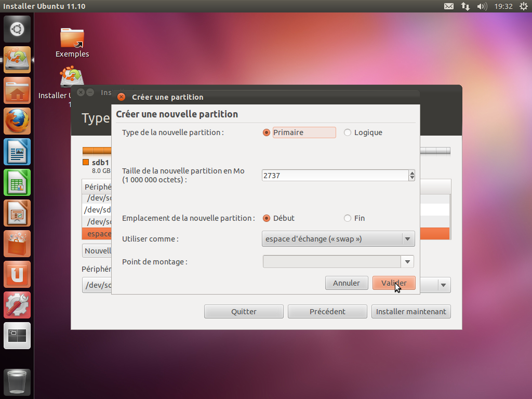
Task: Open LibreOffice Impress from the launcher
Action: (x=17, y=213)
